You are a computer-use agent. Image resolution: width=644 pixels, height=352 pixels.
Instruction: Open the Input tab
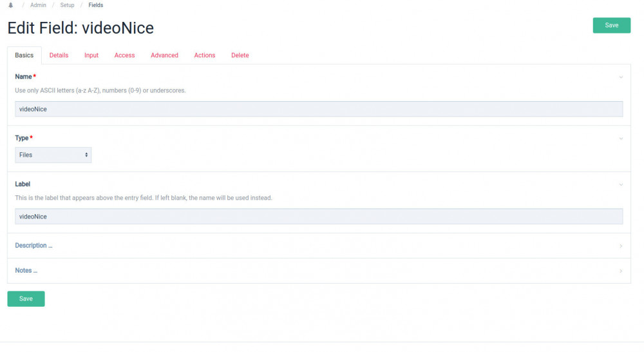(x=91, y=55)
